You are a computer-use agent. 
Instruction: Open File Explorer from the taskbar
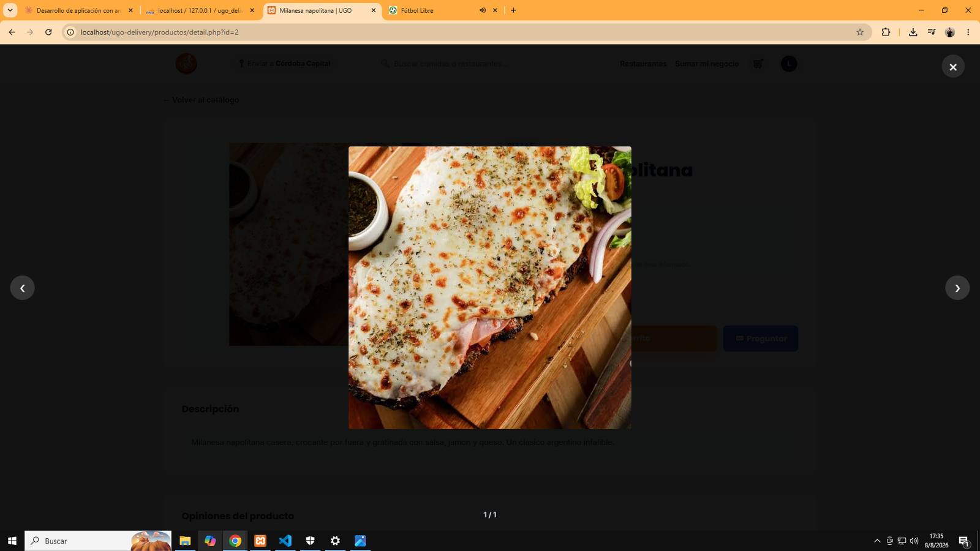click(185, 541)
